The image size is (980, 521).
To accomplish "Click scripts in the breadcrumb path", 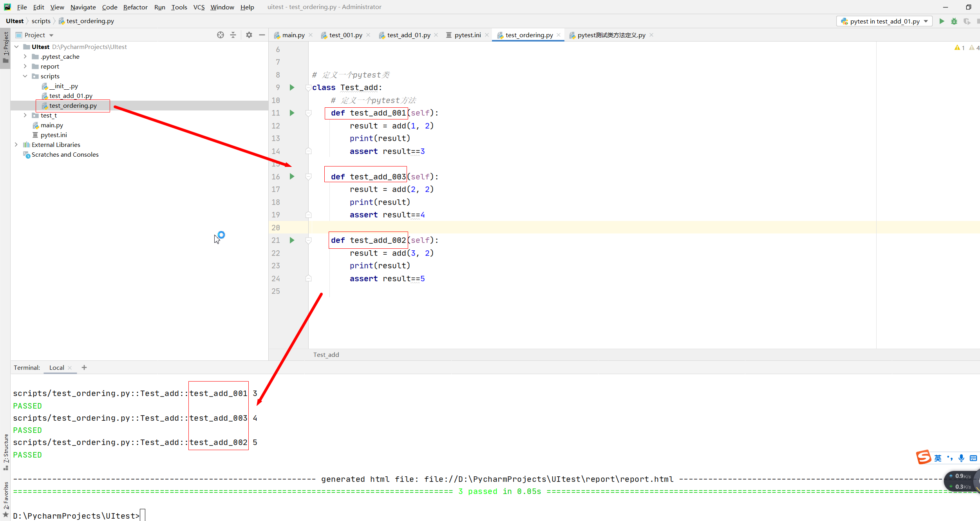I will pos(41,21).
